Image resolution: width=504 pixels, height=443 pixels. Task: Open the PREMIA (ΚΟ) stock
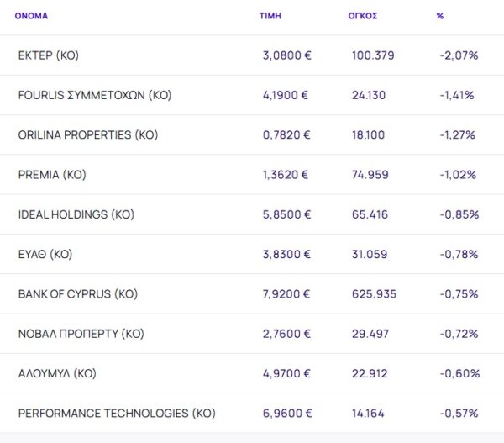pyautogui.click(x=52, y=175)
